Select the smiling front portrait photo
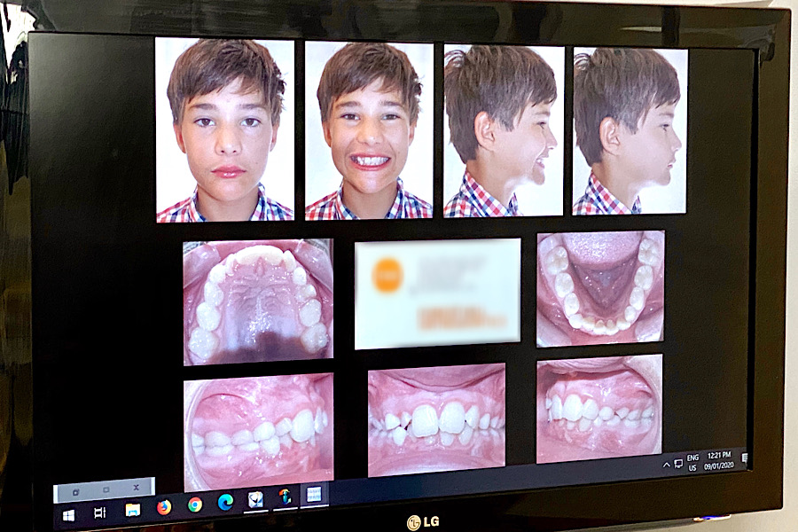This screenshot has height=532, width=798. 369,129
